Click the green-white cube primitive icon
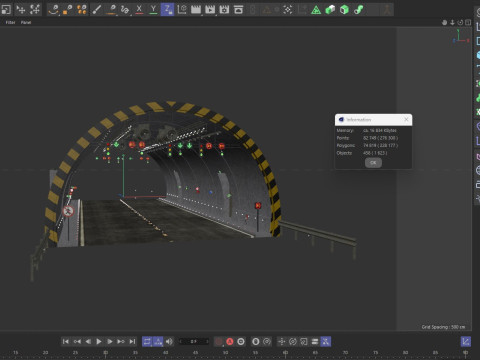The image size is (480, 360). tap(330, 9)
